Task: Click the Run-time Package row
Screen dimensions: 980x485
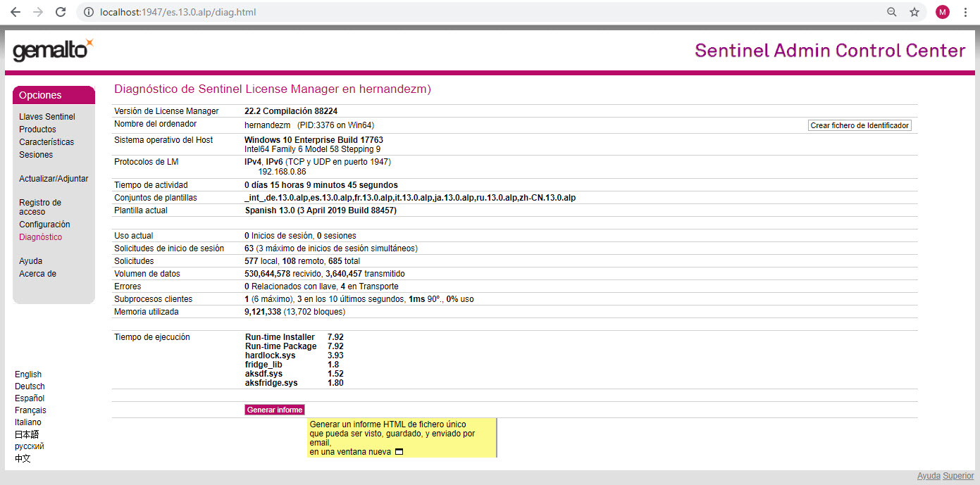Action: point(294,346)
